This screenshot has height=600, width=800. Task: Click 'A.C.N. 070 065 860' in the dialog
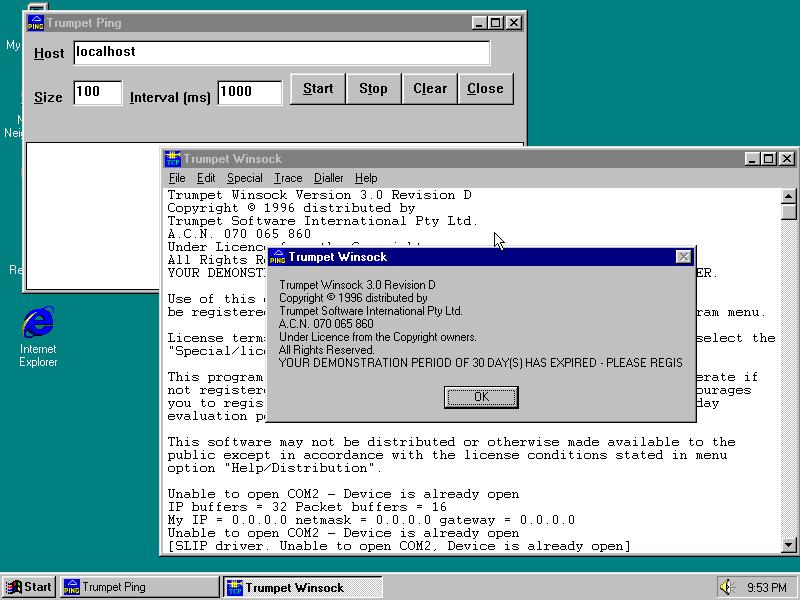[x=326, y=324]
